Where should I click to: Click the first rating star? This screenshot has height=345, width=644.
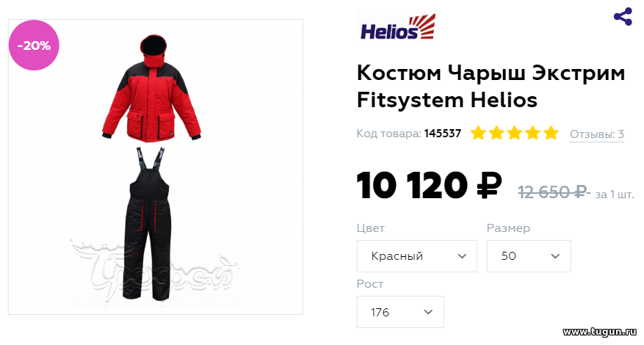point(478,133)
